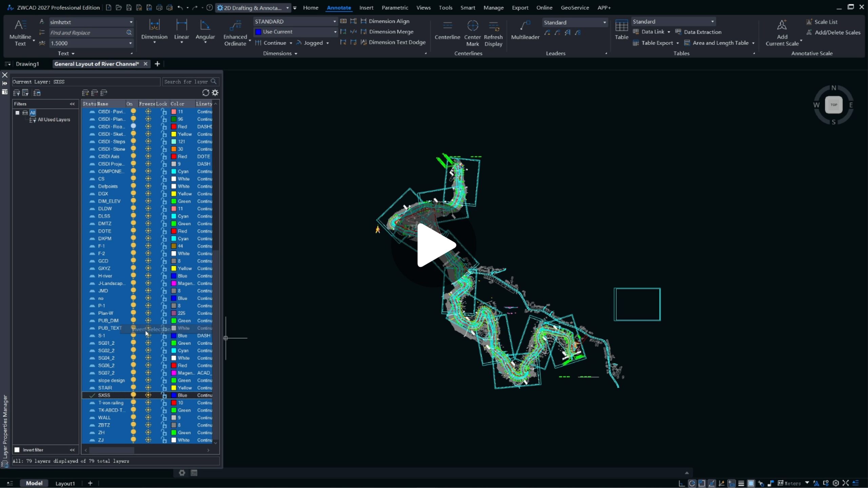Open the Table tool
This screenshot has height=488, width=868.
tap(621, 26)
